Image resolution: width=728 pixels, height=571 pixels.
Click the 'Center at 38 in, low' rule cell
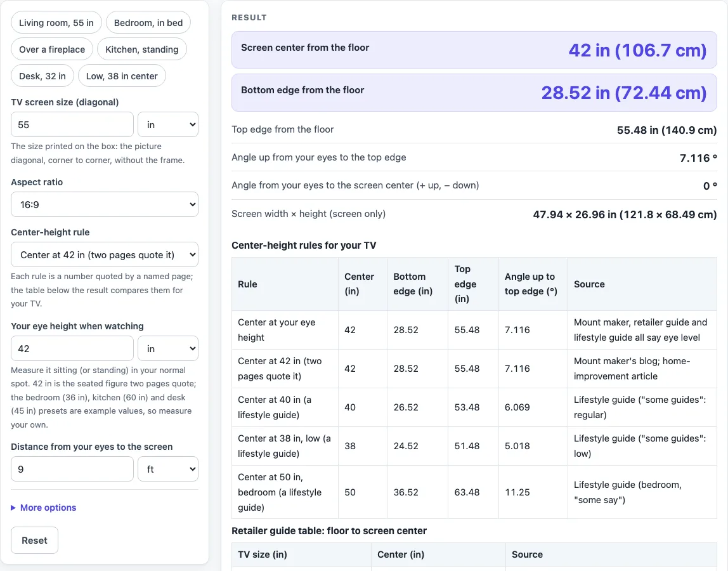(285, 445)
